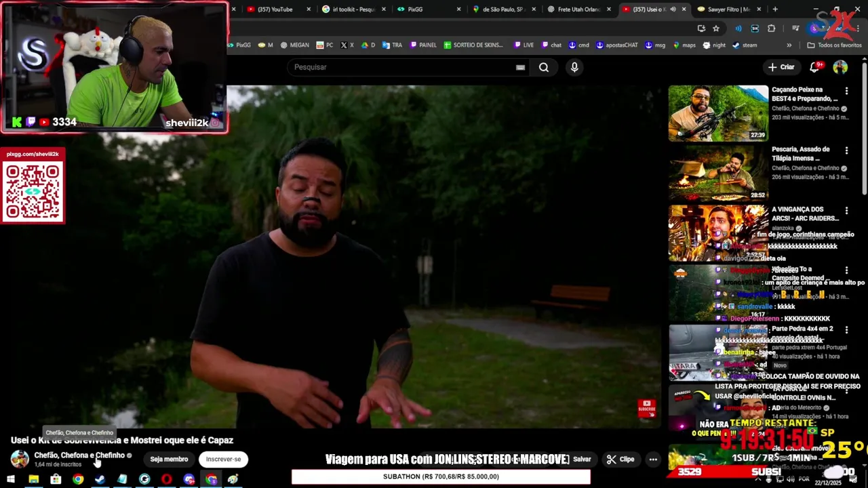Open the browser extensions puzzle icon
The height and width of the screenshot is (488, 868).
pyautogui.click(x=771, y=28)
